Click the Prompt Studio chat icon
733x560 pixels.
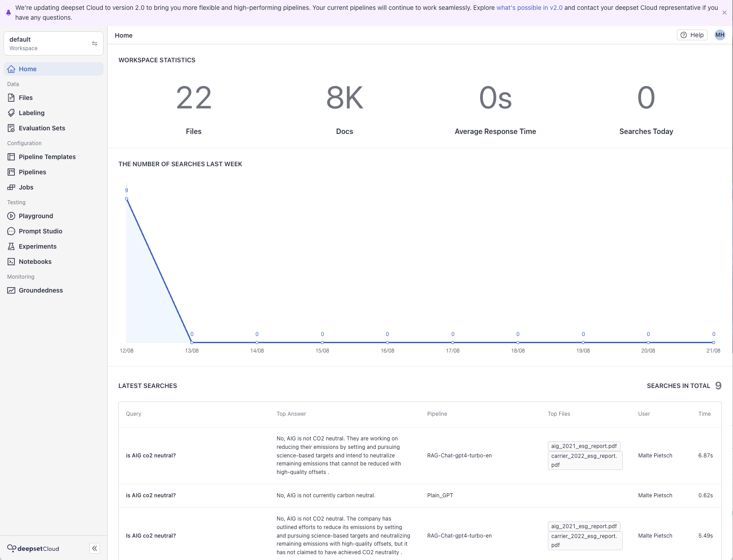click(11, 231)
